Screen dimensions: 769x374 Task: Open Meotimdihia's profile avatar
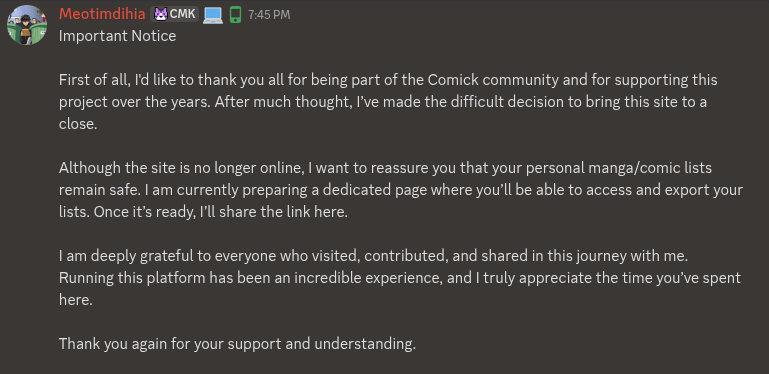click(x=27, y=25)
